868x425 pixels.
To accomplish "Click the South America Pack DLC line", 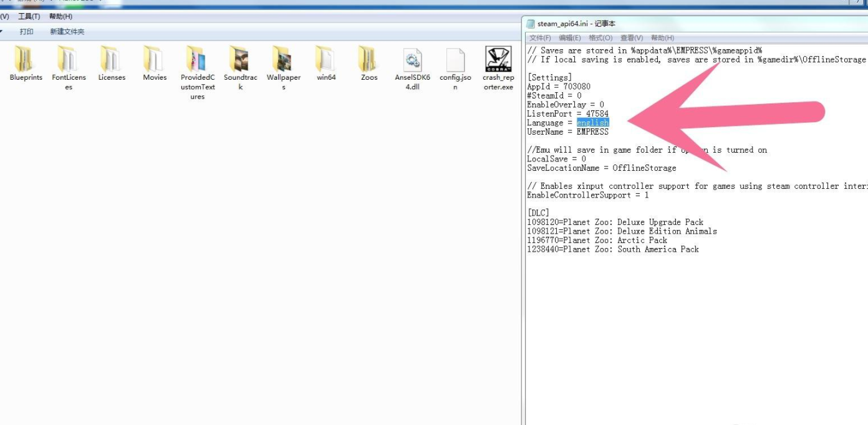I will [x=613, y=249].
